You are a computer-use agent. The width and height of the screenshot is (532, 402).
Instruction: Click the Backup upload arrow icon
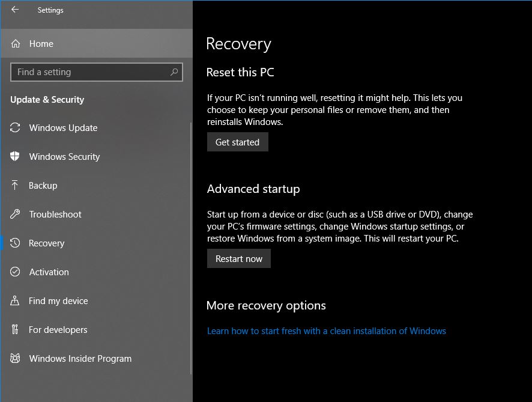15,185
